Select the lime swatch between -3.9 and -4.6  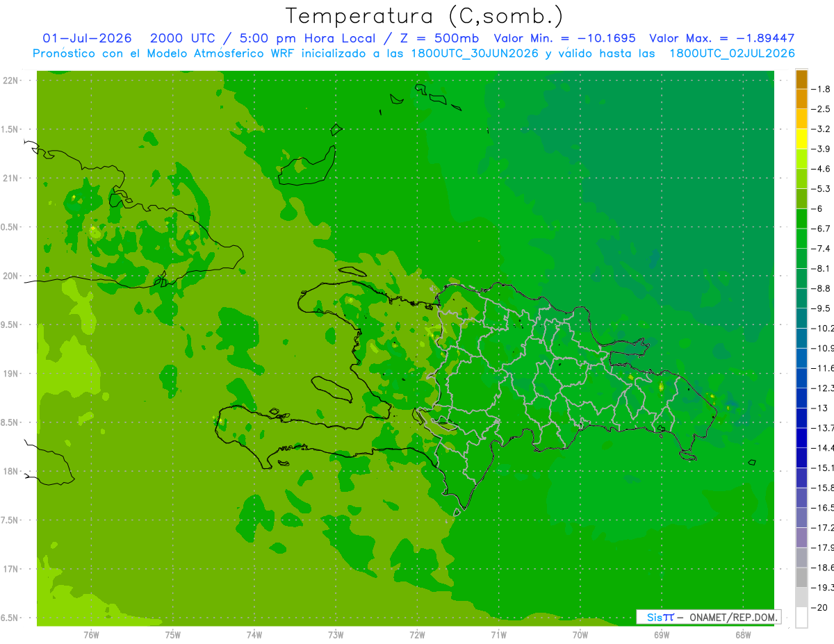click(801, 158)
